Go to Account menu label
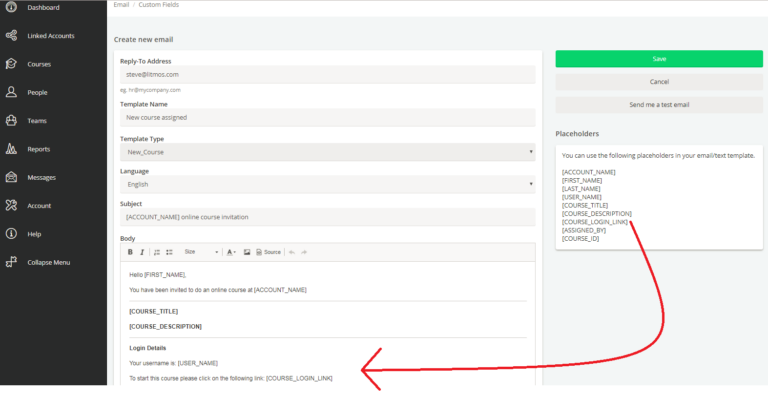 [39, 206]
